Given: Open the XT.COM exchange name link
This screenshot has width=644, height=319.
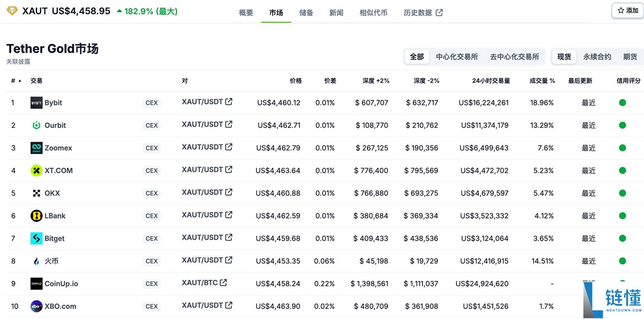Looking at the screenshot, I should pyautogui.click(x=58, y=170).
